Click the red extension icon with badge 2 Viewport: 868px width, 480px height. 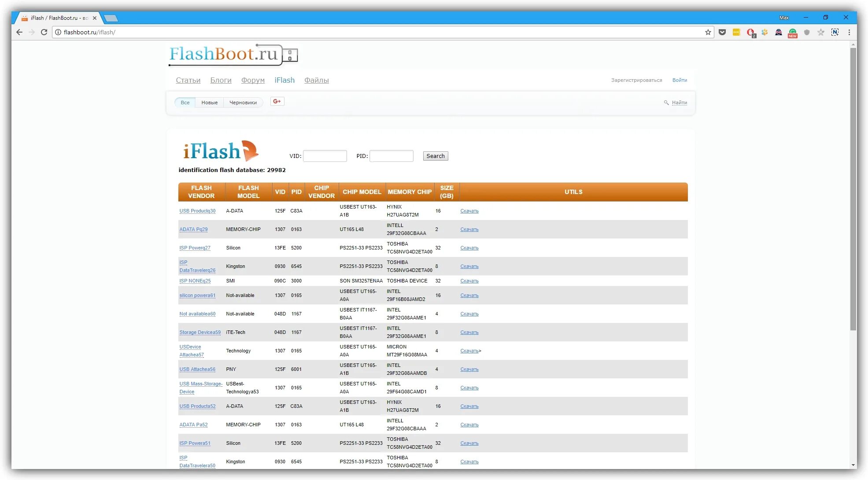(x=750, y=32)
